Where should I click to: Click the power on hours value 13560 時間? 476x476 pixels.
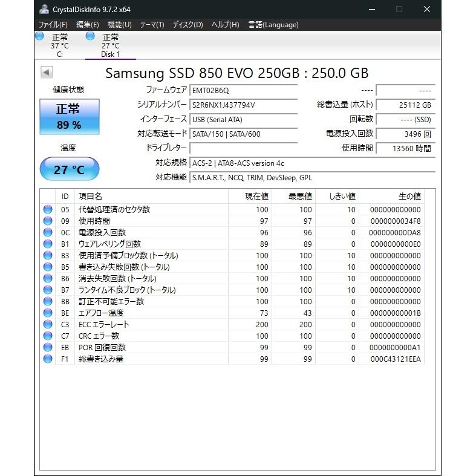[x=406, y=148]
